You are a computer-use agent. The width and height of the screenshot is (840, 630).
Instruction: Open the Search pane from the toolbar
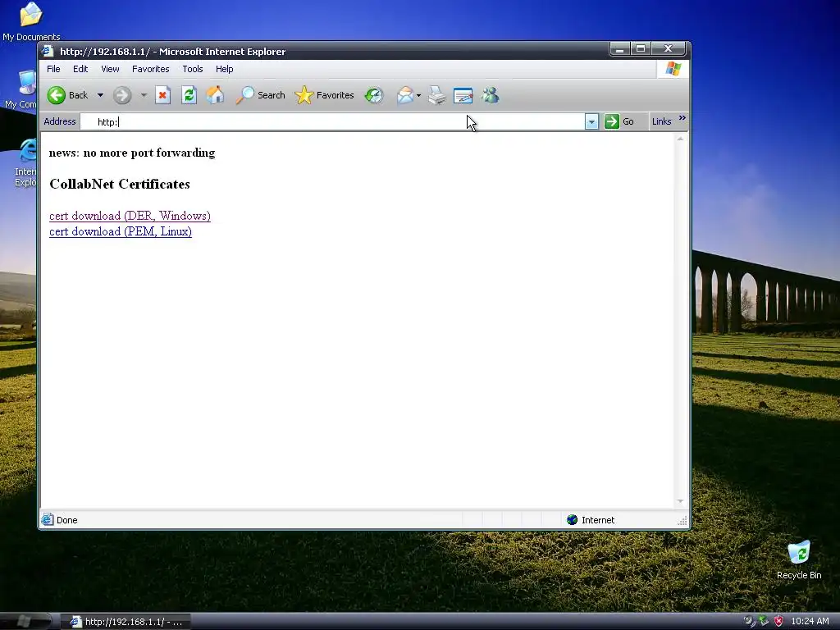point(260,95)
